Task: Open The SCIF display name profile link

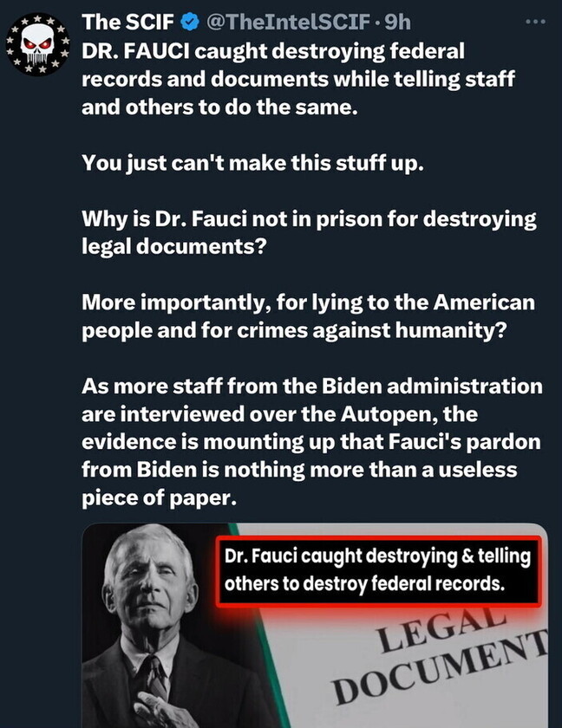Action: click(x=127, y=23)
